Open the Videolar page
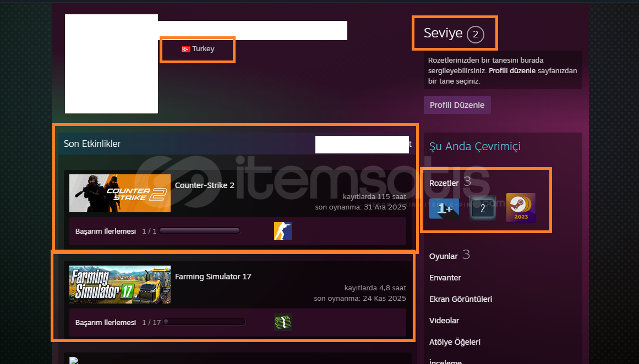 tap(444, 321)
